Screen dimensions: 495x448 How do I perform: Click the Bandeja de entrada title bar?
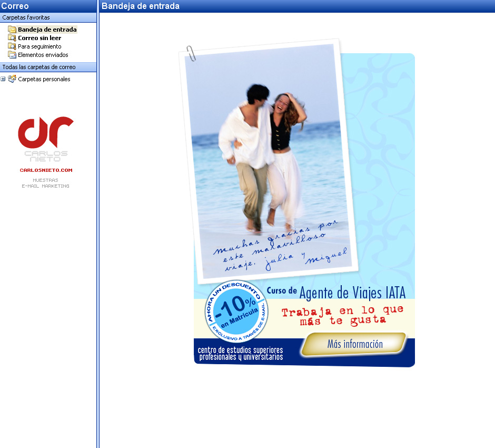297,6
